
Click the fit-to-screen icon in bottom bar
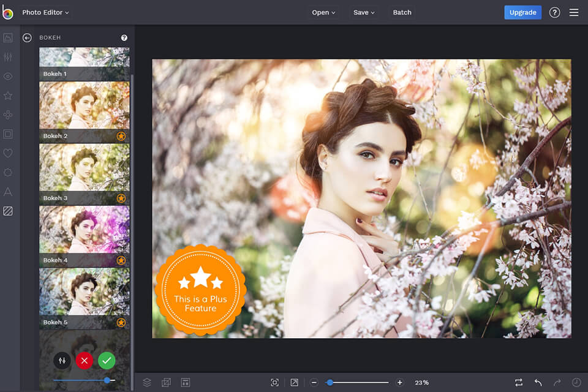(x=274, y=382)
